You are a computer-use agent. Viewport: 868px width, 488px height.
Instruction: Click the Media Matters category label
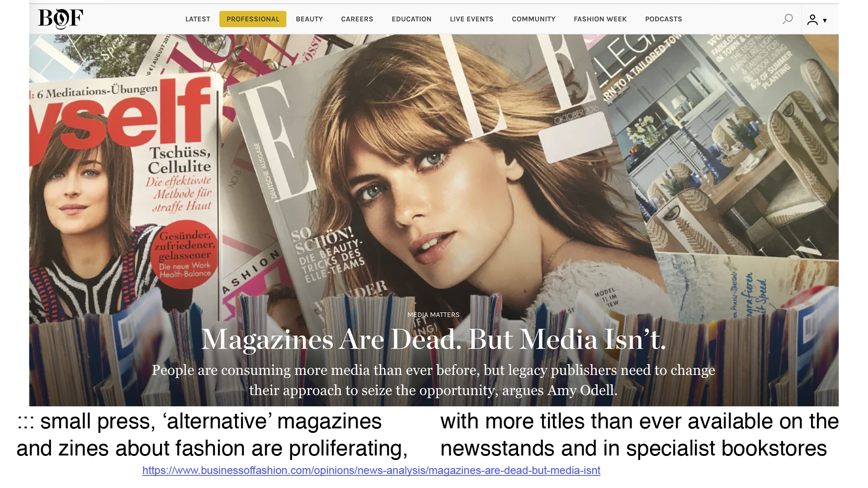click(x=433, y=314)
